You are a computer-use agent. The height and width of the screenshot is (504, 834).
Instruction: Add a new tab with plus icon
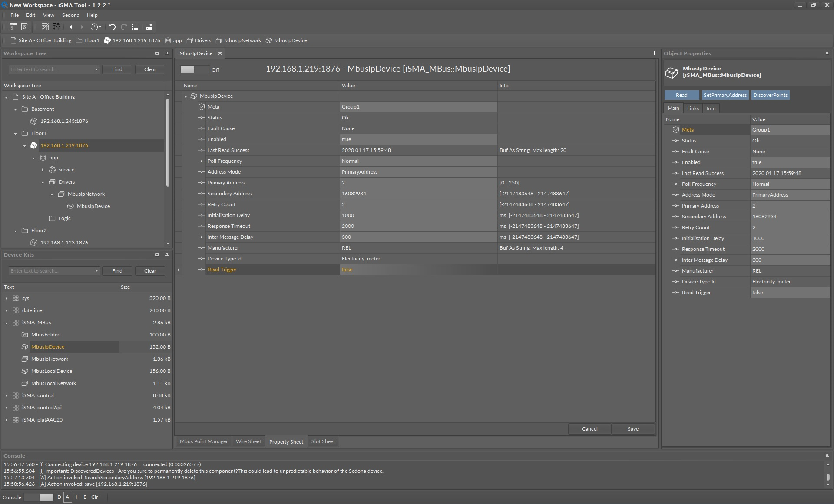pos(654,53)
